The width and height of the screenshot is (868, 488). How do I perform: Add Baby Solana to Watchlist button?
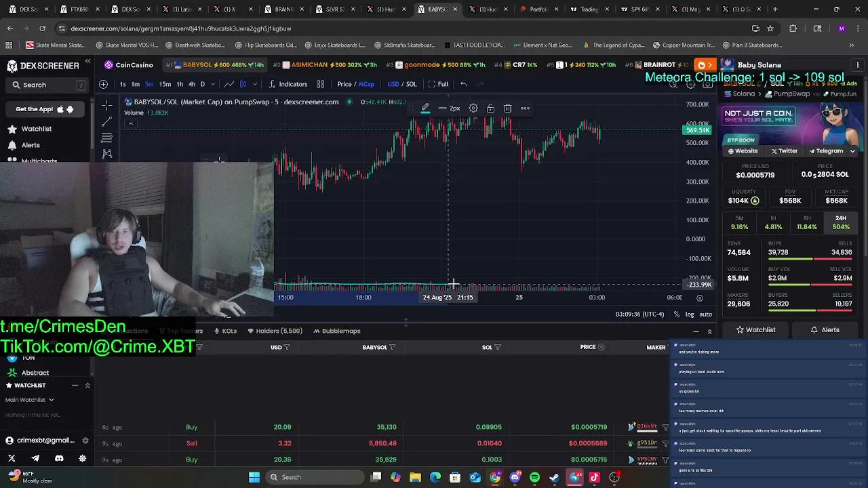coord(755,330)
